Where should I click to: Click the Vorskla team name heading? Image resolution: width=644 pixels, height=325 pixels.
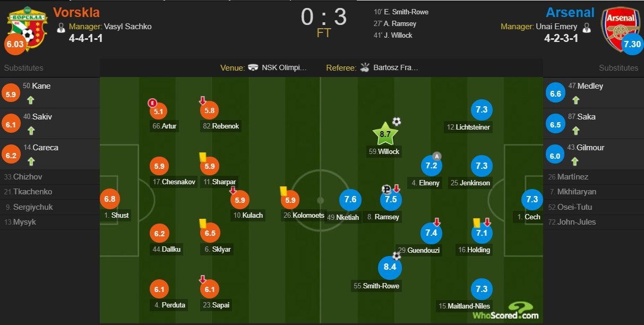click(x=76, y=12)
